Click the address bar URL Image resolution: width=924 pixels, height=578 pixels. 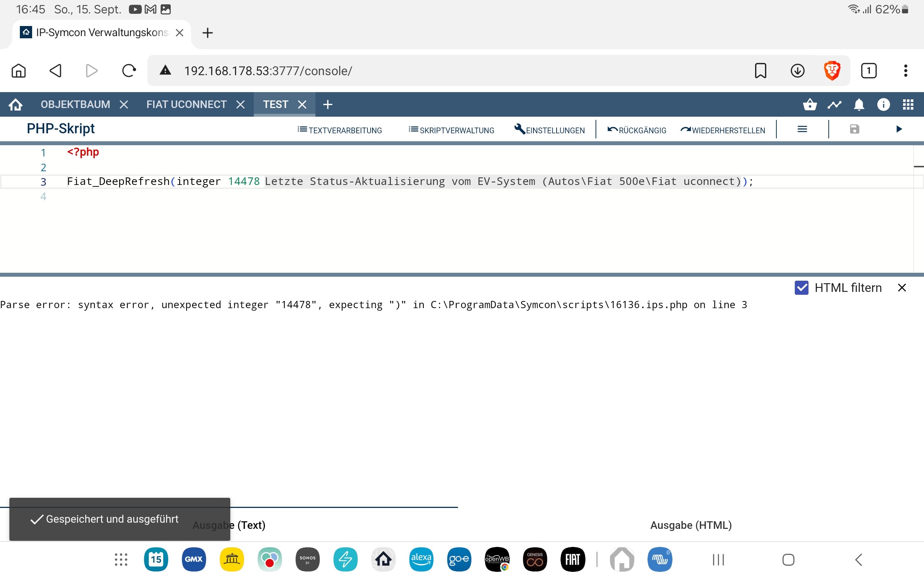tap(268, 71)
